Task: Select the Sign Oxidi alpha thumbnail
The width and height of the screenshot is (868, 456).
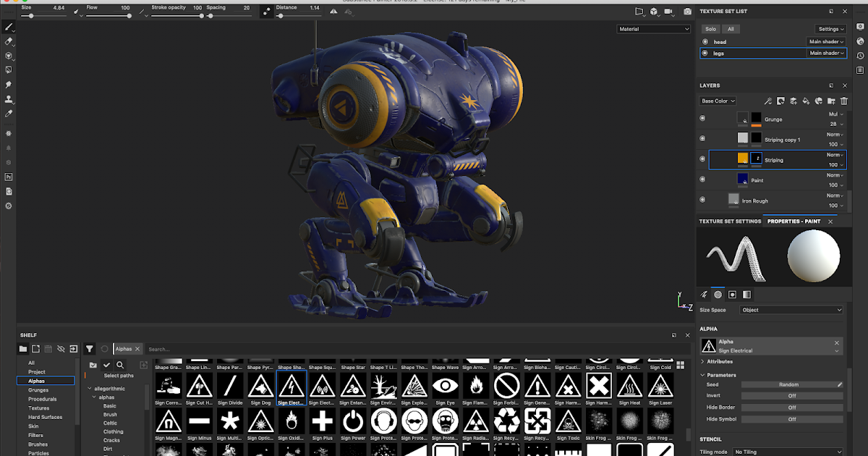Action: point(292,421)
